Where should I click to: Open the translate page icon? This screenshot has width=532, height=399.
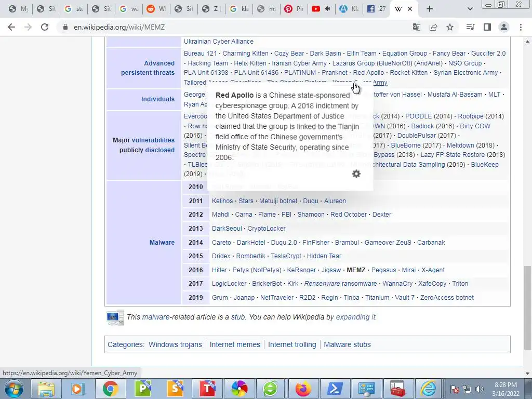(x=416, y=27)
